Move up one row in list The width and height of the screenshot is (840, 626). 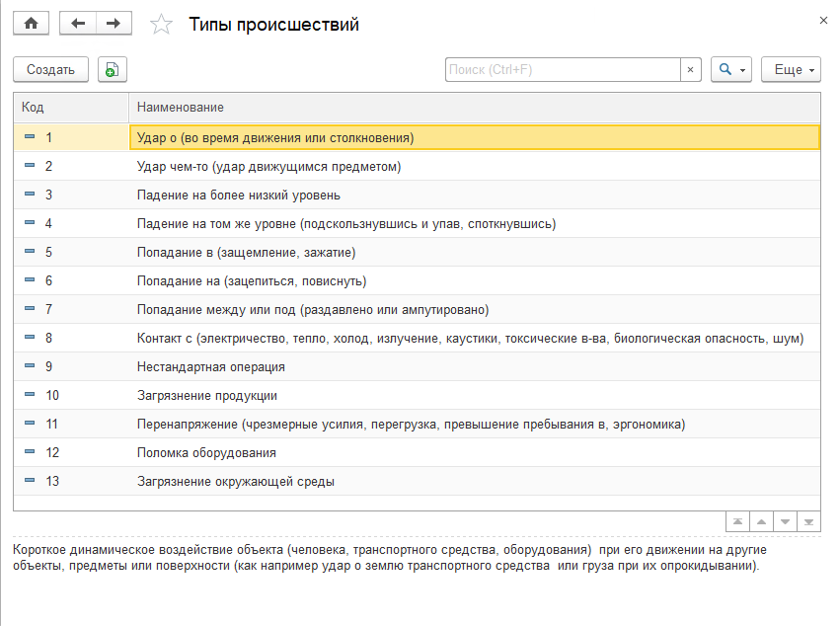pos(761,521)
